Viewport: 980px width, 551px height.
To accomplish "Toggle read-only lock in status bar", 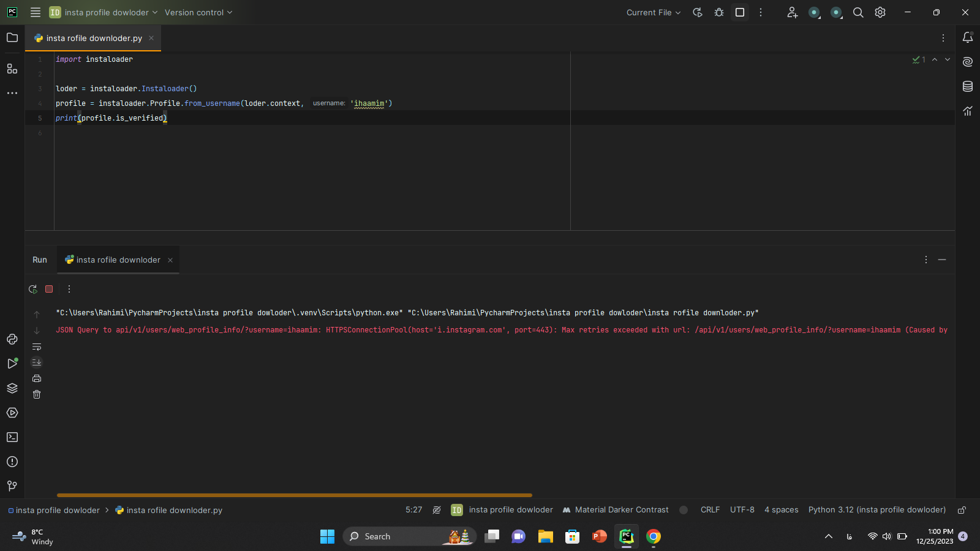I will click(962, 510).
